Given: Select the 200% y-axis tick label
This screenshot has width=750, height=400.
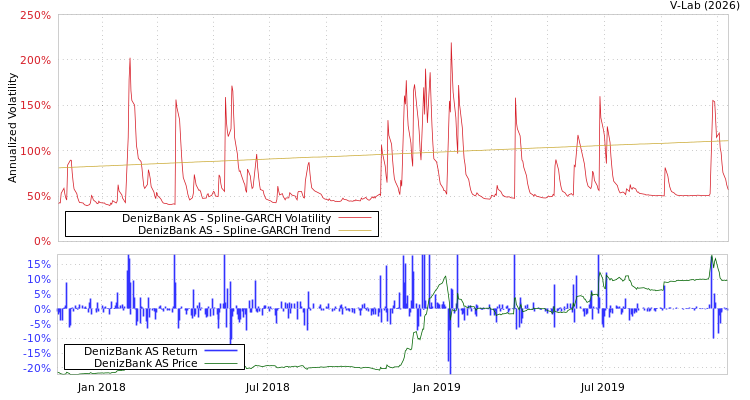Looking at the screenshot, I should (x=35, y=61).
